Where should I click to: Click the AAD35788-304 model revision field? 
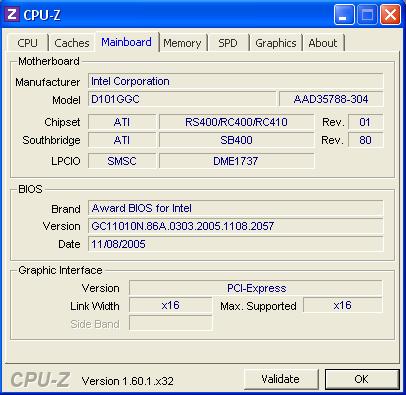(x=331, y=99)
